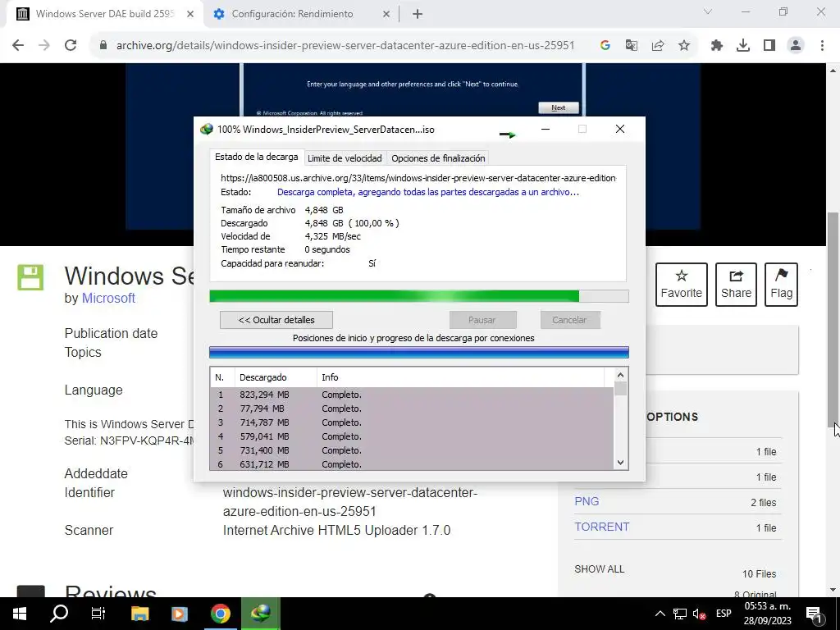Click the Flag button on archive page
The width and height of the screenshot is (840, 630).
click(x=781, y=285)
